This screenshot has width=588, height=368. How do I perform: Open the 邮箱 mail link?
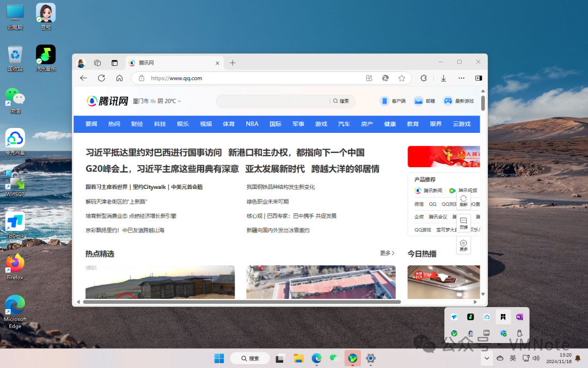(424, 101)
